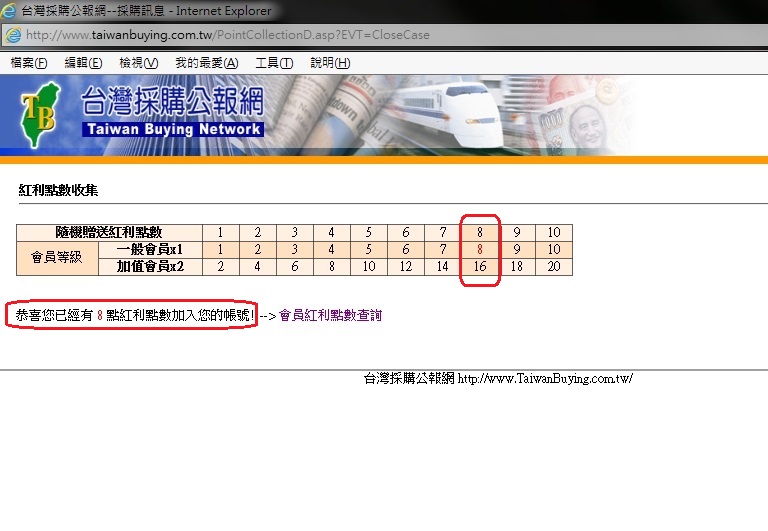This screenshot has height=531, width=768.
Task: Click the 恭喜您已經有 8 點紅利點數 message
Action: pyautogui.click(x=135, y=315)
